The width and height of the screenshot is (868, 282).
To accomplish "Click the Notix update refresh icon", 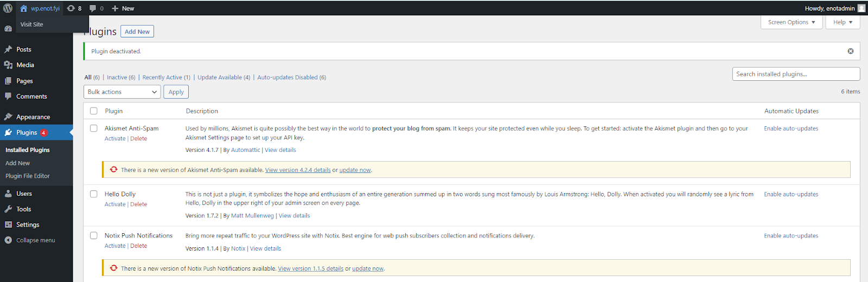I will click(113, 268).
